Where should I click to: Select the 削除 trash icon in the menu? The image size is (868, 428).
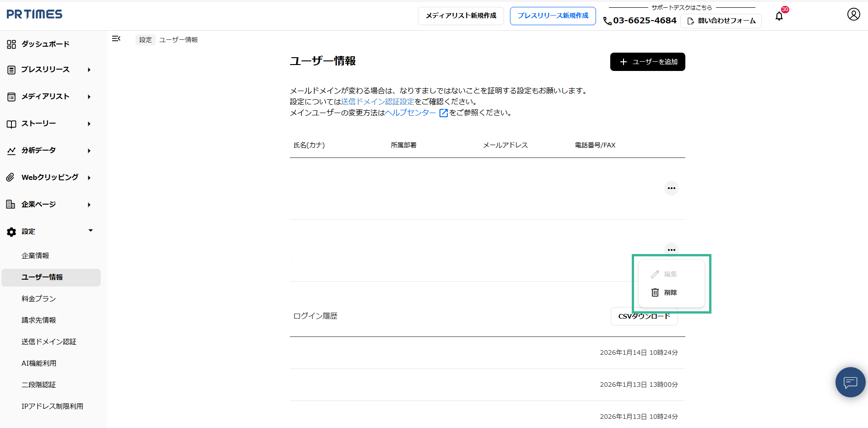[655, 293]
